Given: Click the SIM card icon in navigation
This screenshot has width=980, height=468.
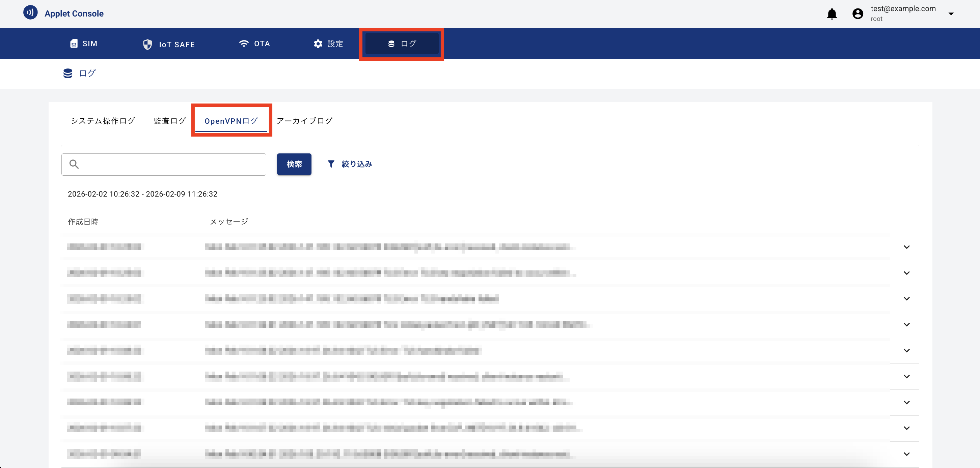Looking at the screenshot, I should (74, 44).
